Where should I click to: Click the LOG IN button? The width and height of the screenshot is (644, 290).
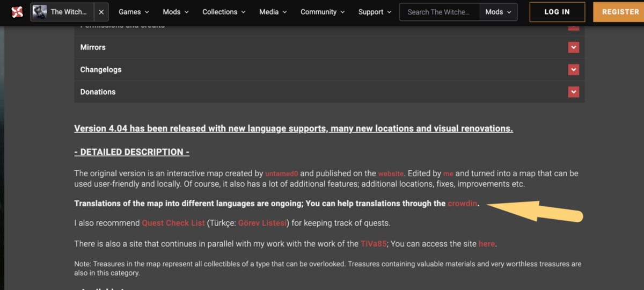557,12
